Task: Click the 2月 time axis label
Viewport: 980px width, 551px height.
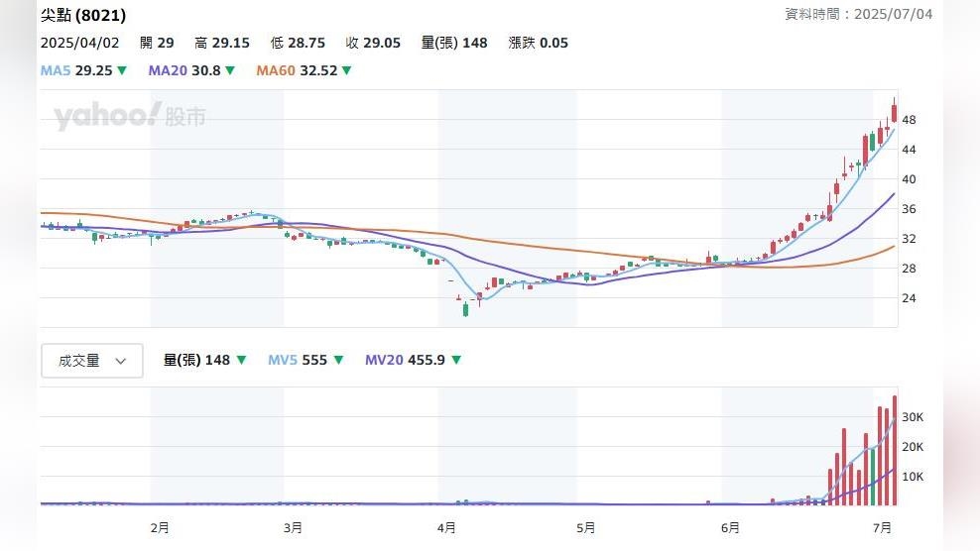Action: (160, 528)
